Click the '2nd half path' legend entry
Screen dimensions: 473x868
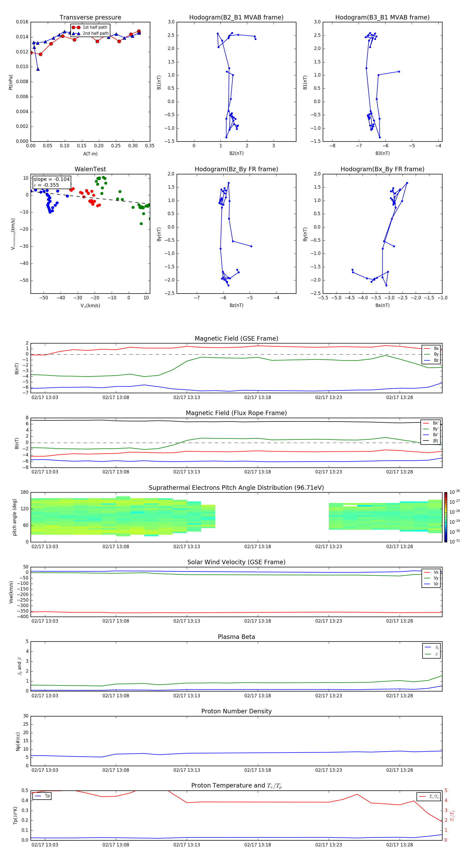pyautogui.click(x=90, y=33)
